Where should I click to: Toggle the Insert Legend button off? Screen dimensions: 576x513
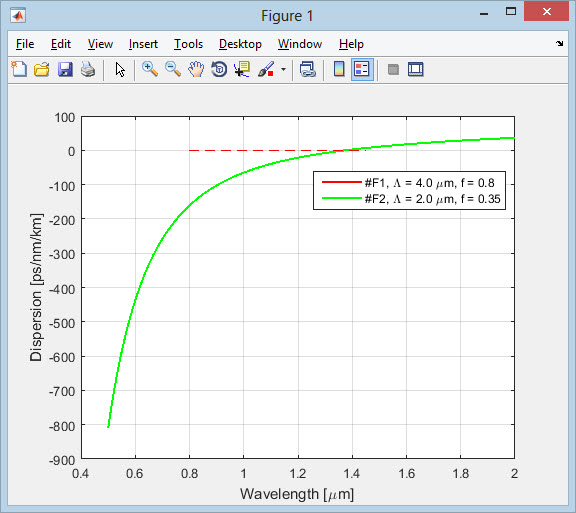click(x=362, y=69)
